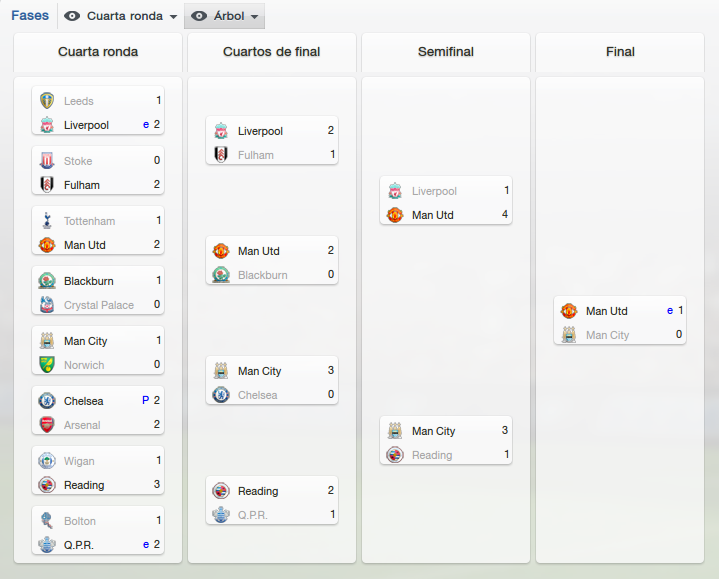The height and width of the screenshot is (579, 719).
Task: Select the Semifinal column header
Action: (446, 52)
